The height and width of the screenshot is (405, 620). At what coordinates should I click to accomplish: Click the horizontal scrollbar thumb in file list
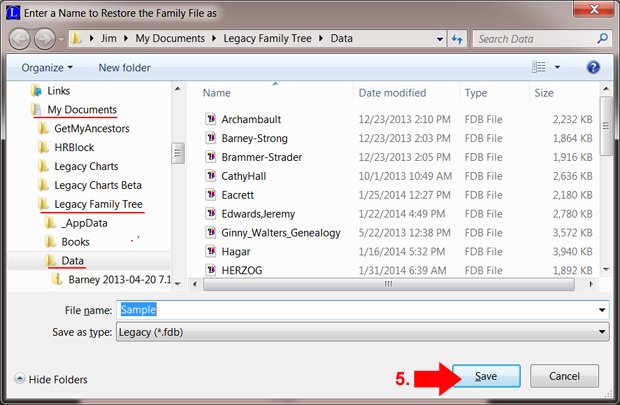388,284
